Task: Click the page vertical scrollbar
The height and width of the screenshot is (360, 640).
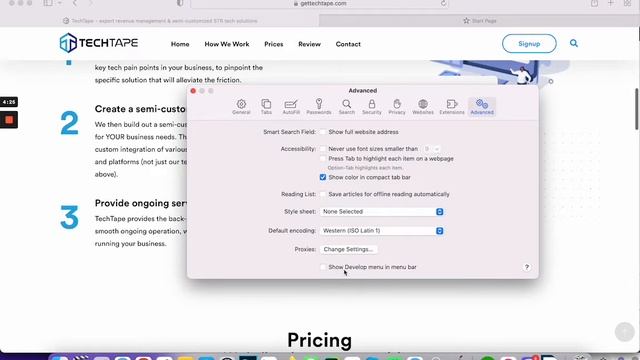Action: (x=637, y=110)
